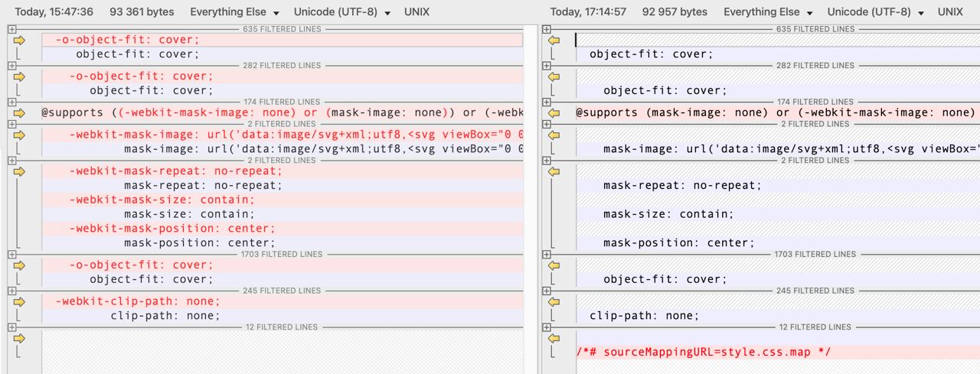Click left pane 'Today, 15:47:36' timestamp
Viewport: 980px width, 374px height.
point(54,12)
